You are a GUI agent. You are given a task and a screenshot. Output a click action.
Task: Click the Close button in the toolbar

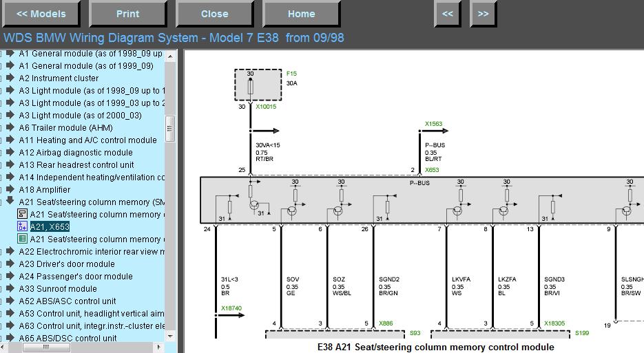click(214, 14)
